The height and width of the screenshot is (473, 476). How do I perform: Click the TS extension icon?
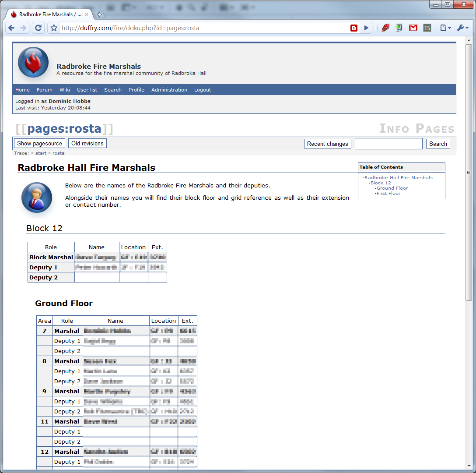click(427, 28)
